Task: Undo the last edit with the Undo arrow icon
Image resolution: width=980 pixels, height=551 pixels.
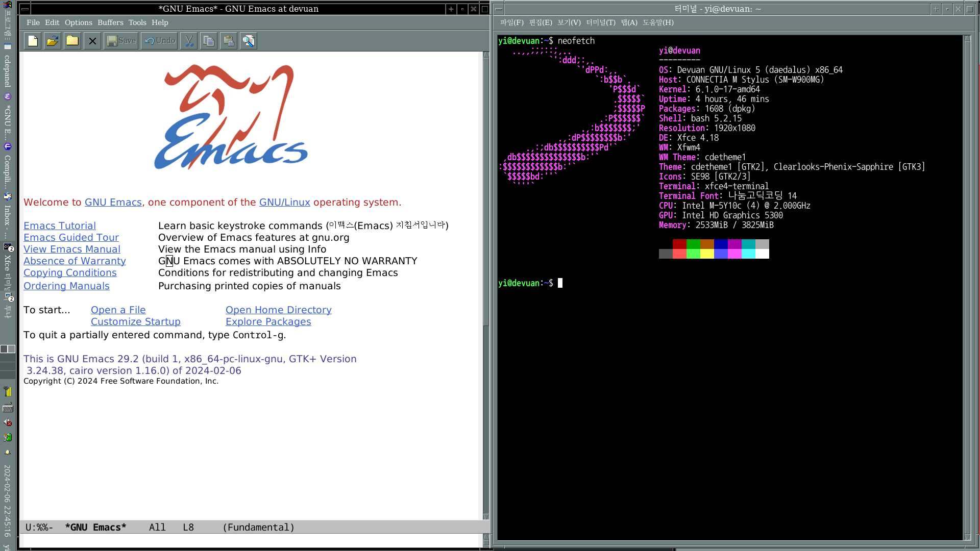Action: 159,41
